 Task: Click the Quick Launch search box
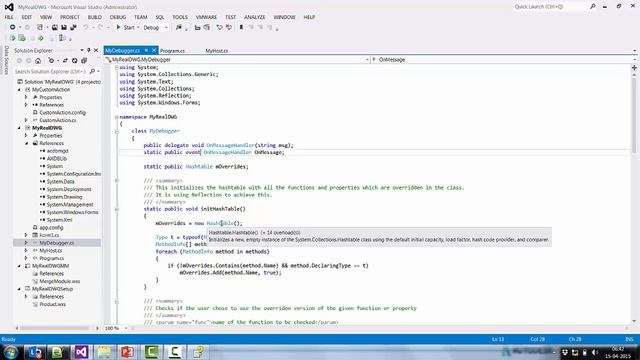point(551,7)
